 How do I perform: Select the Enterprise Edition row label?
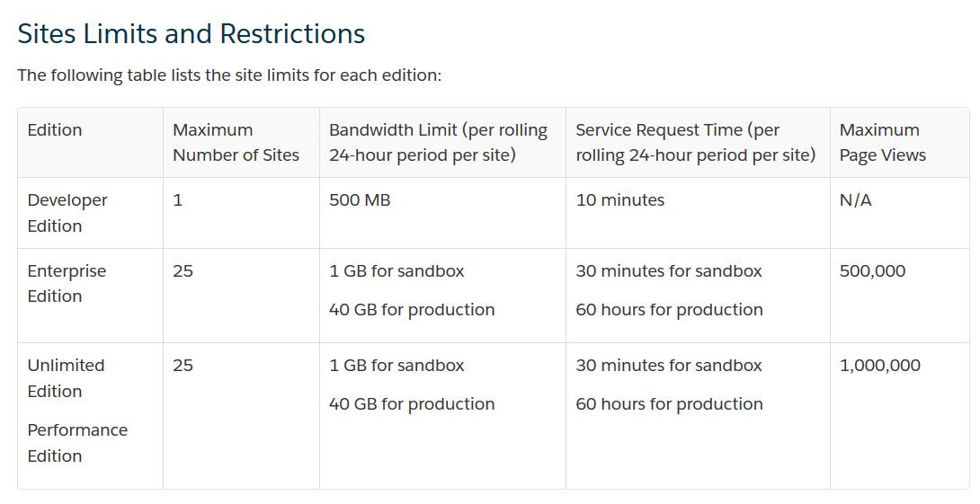pos(67,283)
